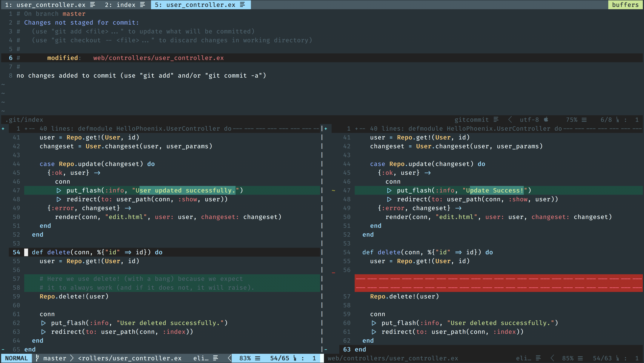Click .git/index statusline filename

pos(24,120)
